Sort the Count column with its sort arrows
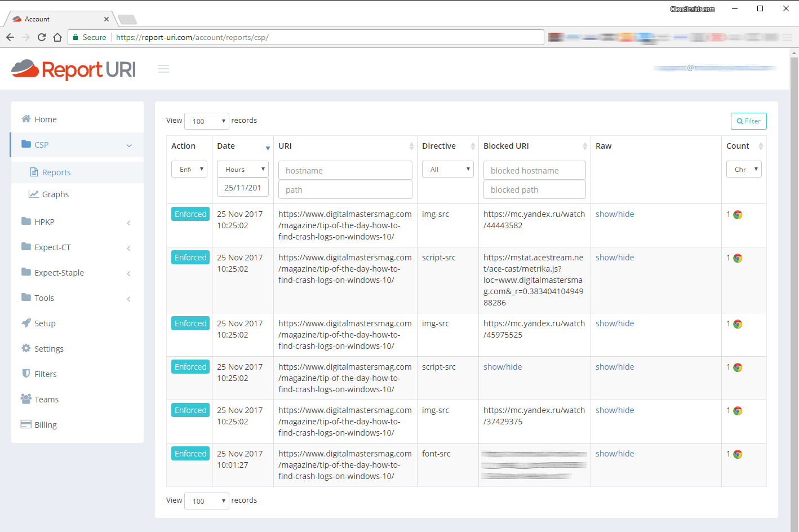The width and height of the screenshot is (799, 532). tap(761, 147)
